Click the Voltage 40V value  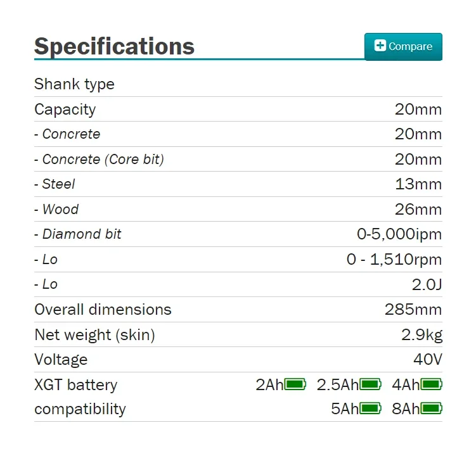[x=428, y=360]
